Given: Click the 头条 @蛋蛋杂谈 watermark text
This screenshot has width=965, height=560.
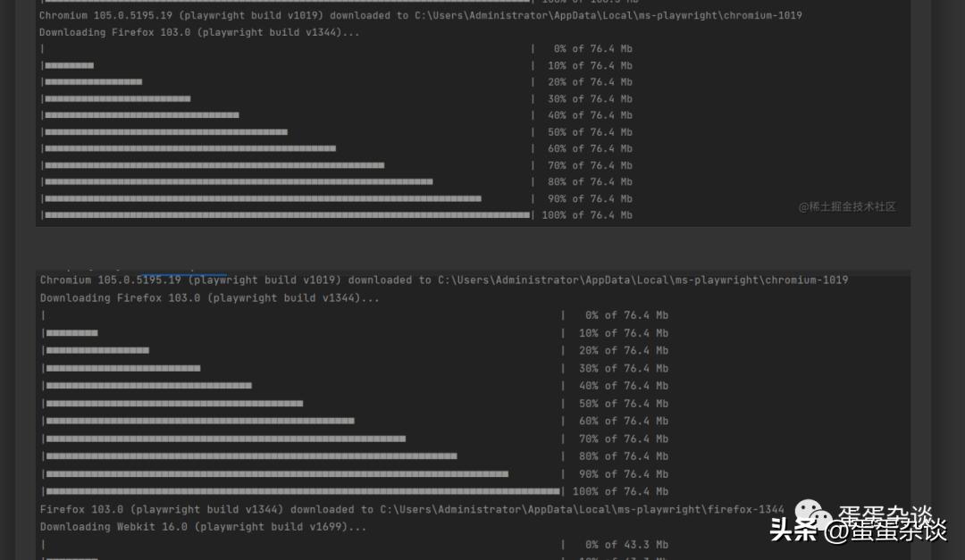Looking at the screenshot, I should pos(858,531).
